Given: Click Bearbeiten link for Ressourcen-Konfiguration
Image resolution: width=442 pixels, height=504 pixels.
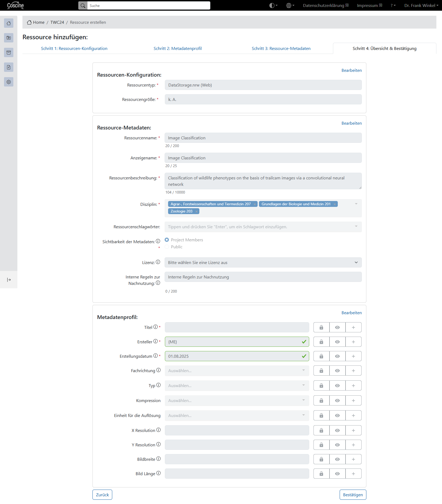Looking at the screenshot, I should pos(351,70).
